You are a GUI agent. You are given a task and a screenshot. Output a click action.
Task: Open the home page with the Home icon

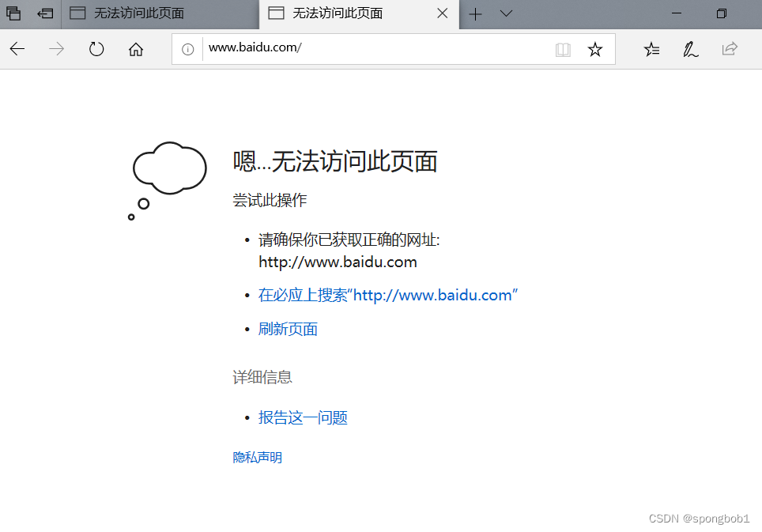coord(135,49)
